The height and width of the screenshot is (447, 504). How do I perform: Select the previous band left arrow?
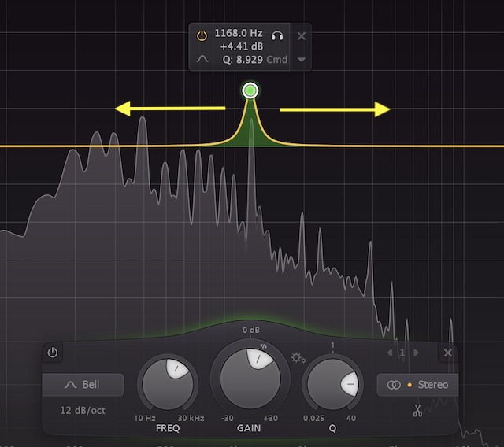pyautogui.click(x=388, y=353)
